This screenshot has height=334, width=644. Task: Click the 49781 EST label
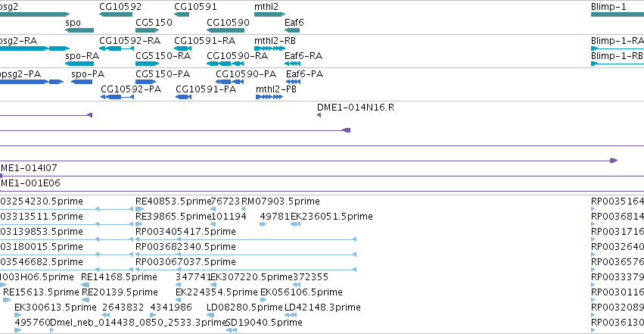tap(275, 217)
